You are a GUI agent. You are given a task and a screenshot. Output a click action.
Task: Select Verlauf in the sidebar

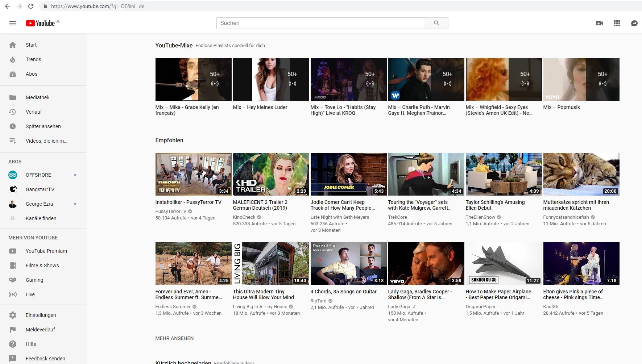pos(34,112)
